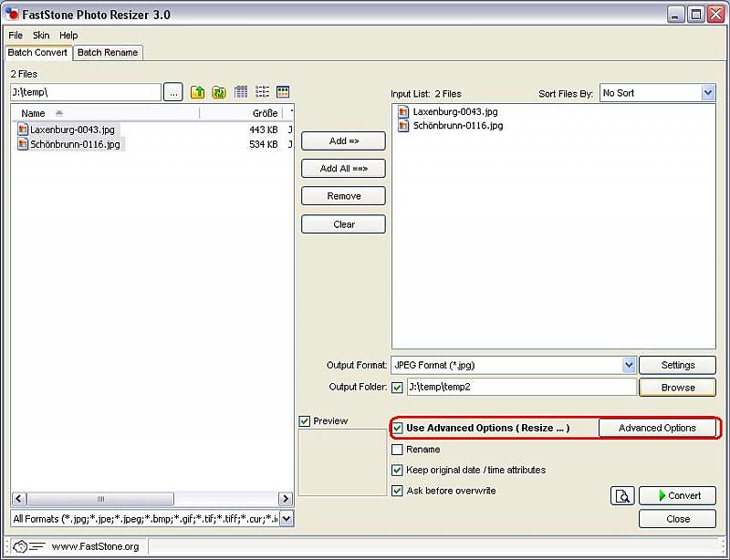Go up one folder level icon

coord(198,92)
